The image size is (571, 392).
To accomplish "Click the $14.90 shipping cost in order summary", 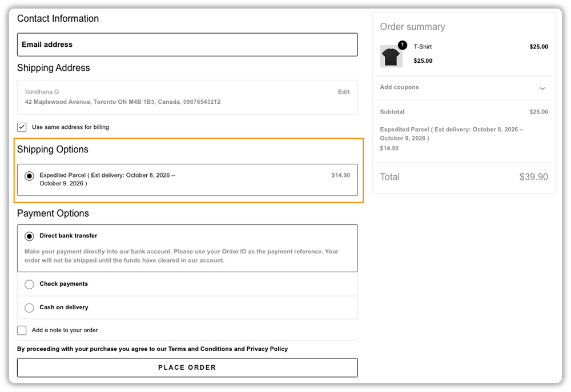I will tap(389, 148).
